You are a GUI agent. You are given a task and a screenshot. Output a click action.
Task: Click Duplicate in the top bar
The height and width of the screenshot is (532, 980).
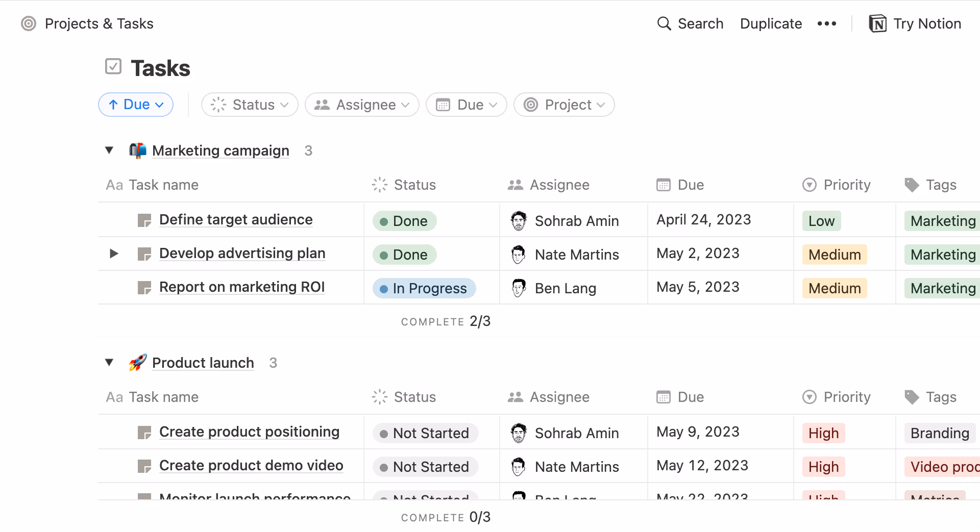click(771, 23)
